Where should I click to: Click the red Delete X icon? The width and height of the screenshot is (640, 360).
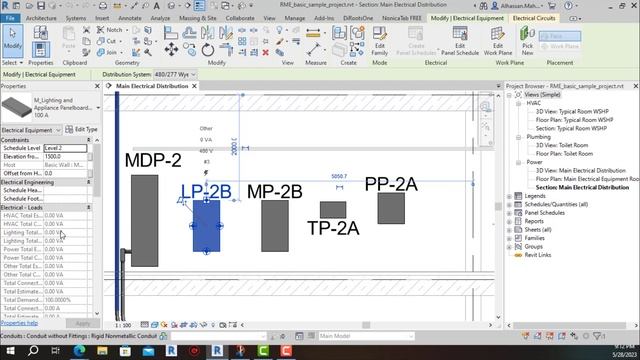click(266, 52)
